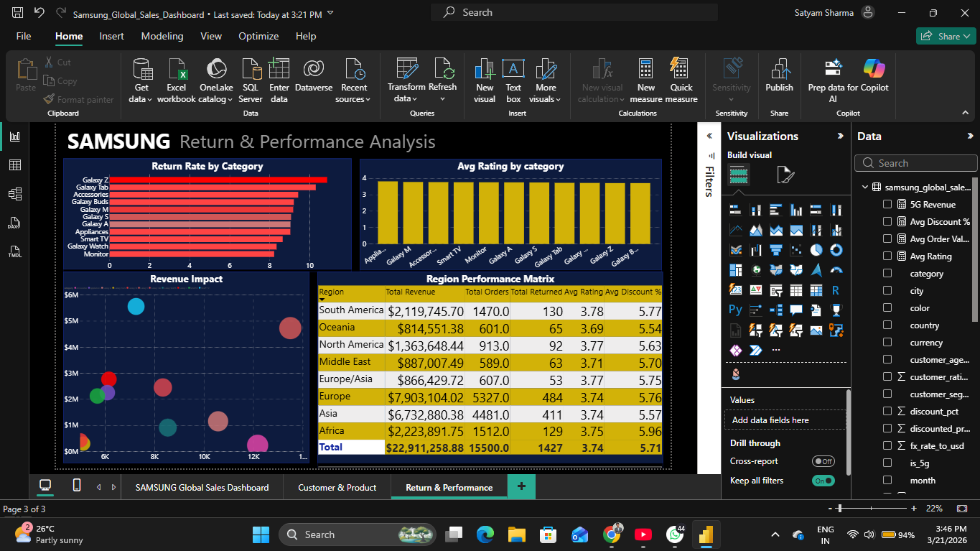980x551 pixels.
Task: Choose the Clustered column chart visual
Action: (795, 210)
